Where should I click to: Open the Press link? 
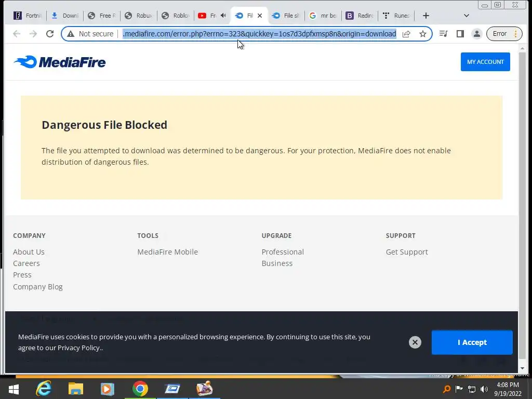coord(22,275)
